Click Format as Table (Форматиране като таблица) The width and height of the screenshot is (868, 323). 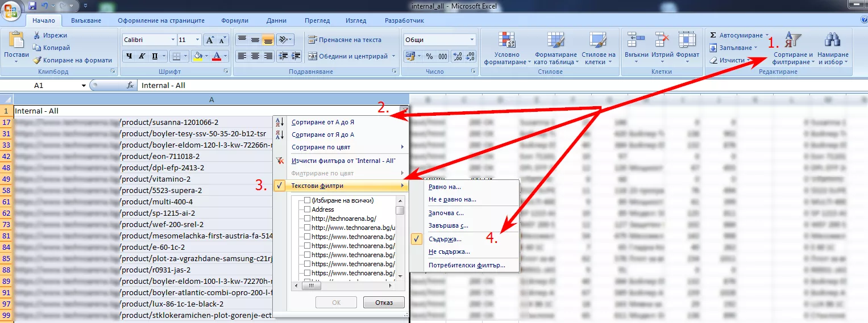pos(555,48)
